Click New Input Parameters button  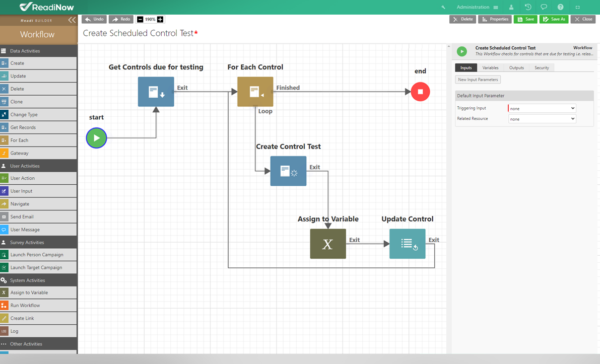pos(478,80)
